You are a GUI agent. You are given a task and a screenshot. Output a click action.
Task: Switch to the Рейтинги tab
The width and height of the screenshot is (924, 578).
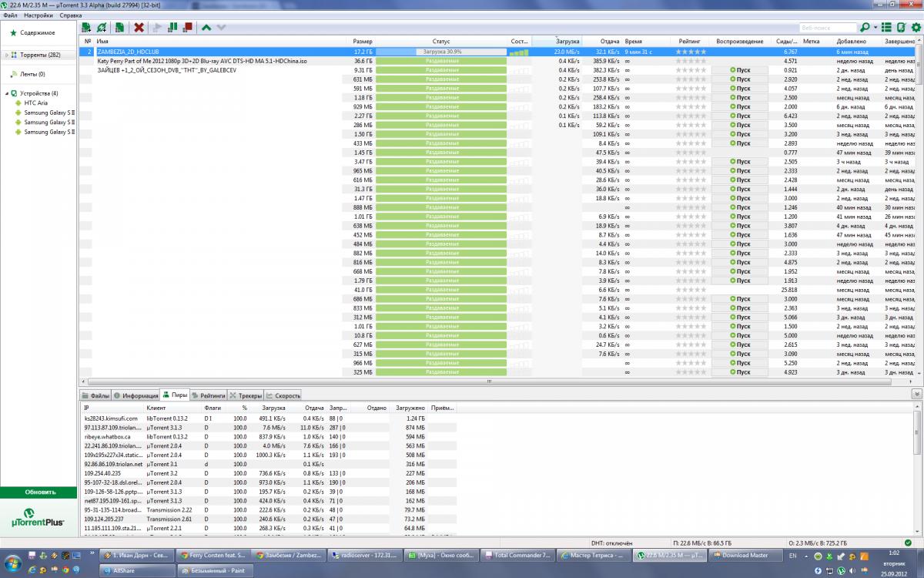tap(209, 395)
